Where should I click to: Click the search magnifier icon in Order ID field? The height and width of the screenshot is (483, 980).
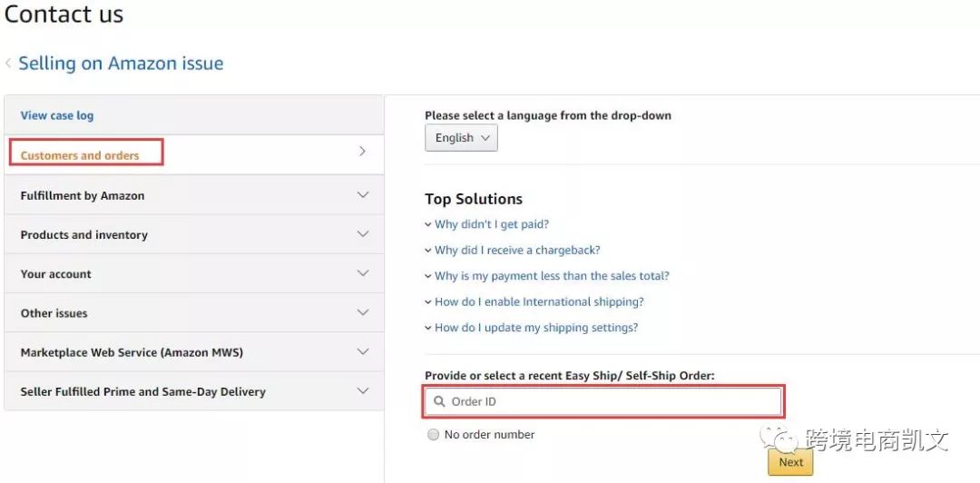438,401
